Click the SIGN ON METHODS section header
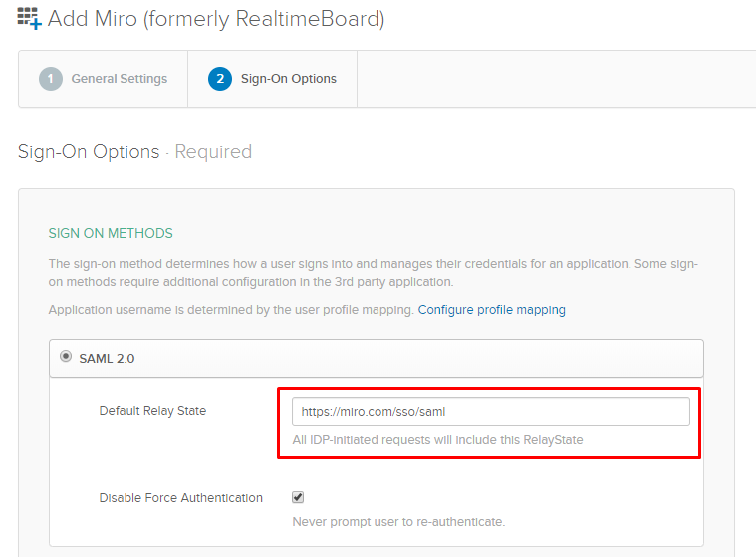Image resolution: width=756 pixels, height=557 pixels. coord(111,233)
